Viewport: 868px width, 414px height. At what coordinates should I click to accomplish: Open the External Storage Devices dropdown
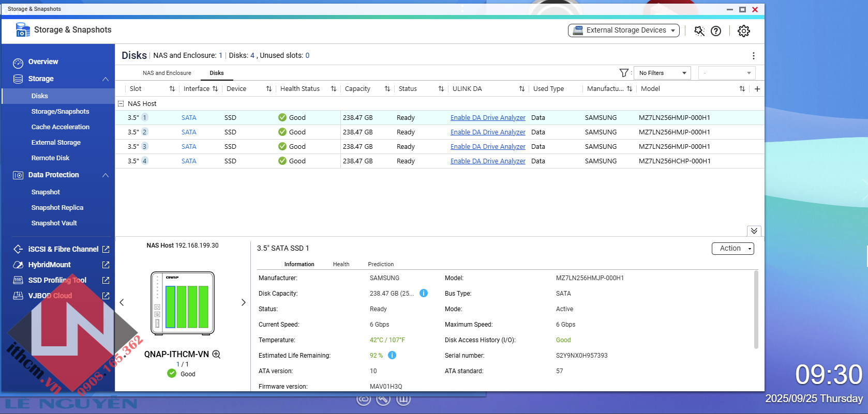tap(623, 30)
